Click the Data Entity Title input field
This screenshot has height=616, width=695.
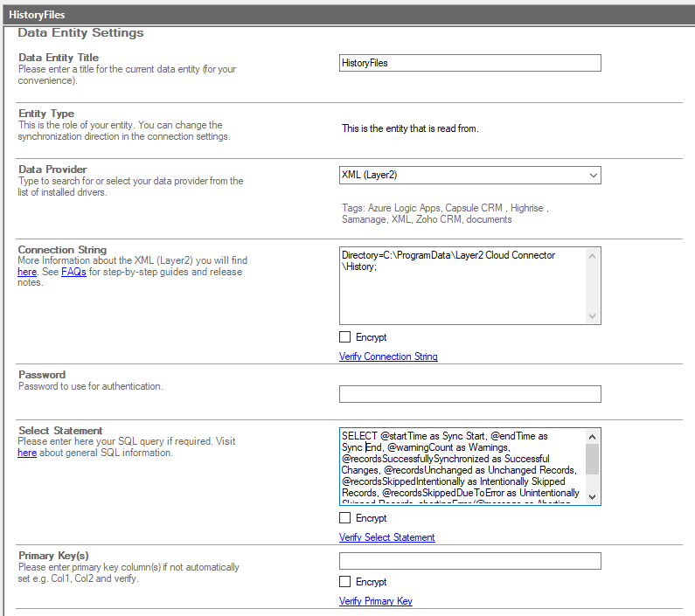[x=469, y=63]
